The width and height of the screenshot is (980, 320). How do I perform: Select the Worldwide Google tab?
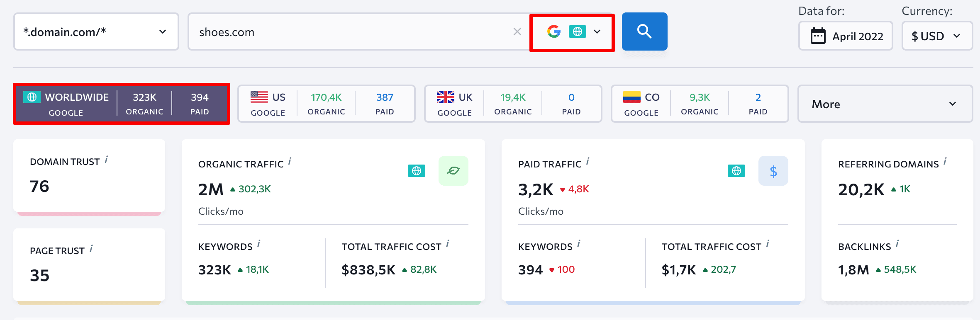coord(122,104)
